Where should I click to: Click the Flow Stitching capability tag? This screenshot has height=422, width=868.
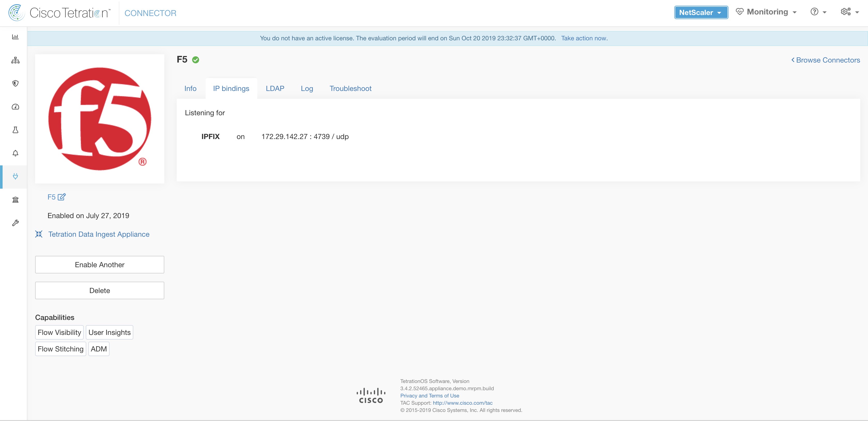click(61, 349)
